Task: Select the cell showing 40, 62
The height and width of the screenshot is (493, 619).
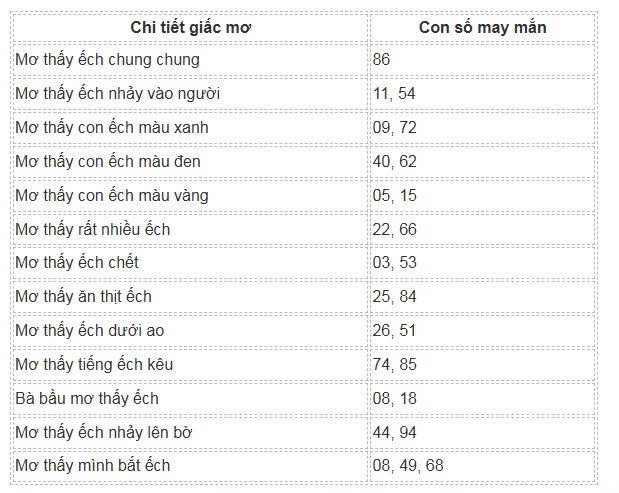Action: [x=390, y=162]
